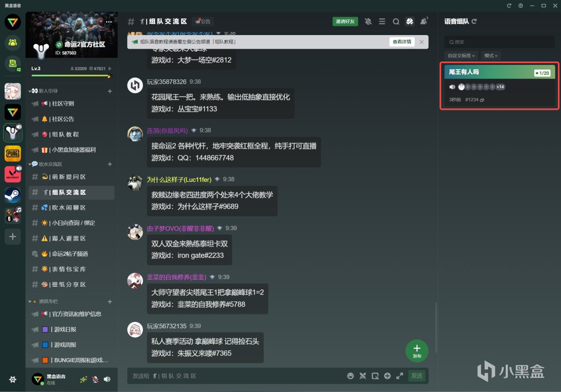
Task: Click the notification mute bell icon
Action: tap(368, 21)
